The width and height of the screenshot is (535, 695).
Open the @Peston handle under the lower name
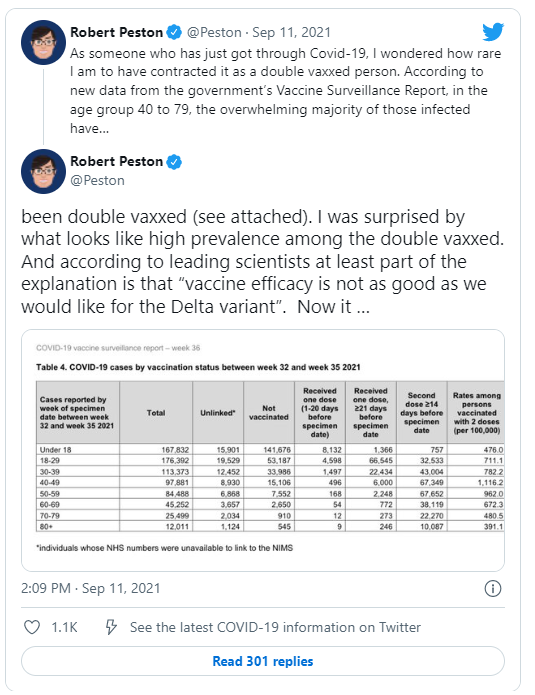coord(98,180)
